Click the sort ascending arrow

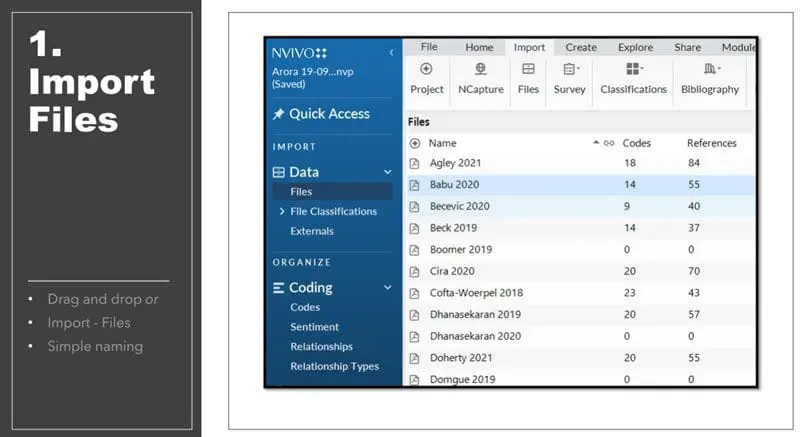coord(595,143)
